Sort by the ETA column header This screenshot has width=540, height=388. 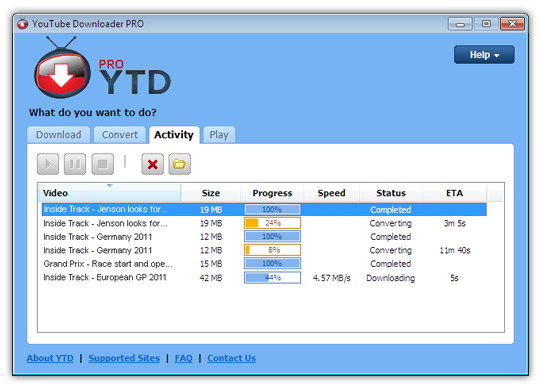(x=455, y=193)
